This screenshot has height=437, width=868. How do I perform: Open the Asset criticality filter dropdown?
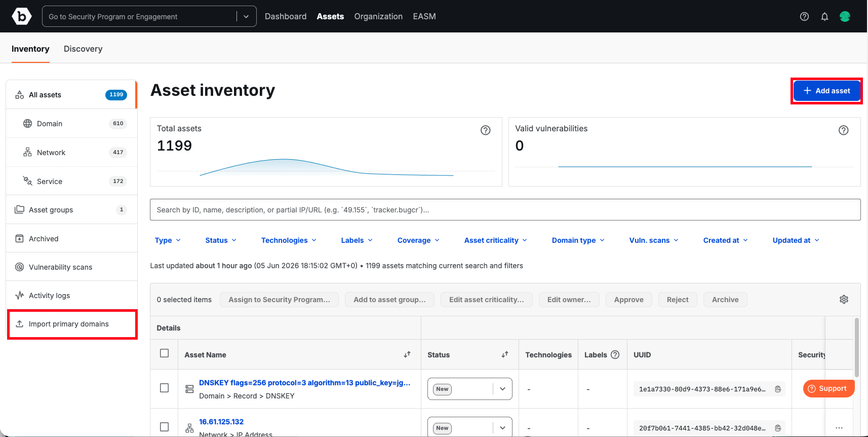click(x=495, y=240)
